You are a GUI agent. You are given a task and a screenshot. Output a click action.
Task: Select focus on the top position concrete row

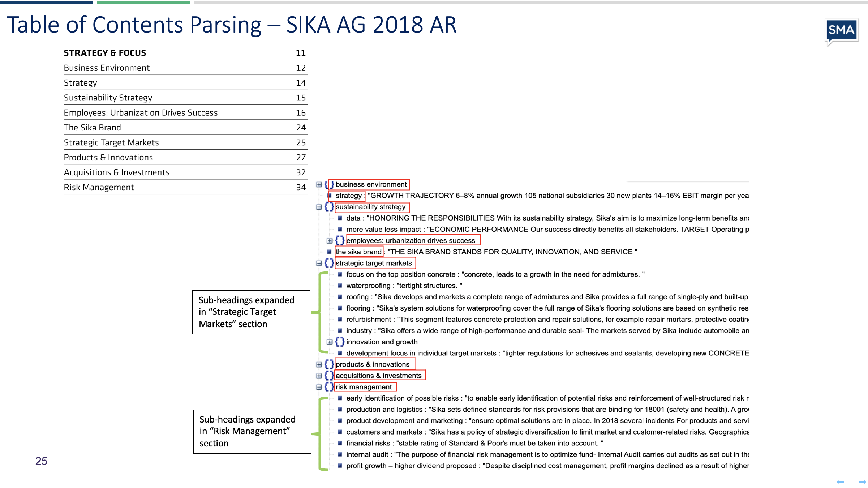495,274
